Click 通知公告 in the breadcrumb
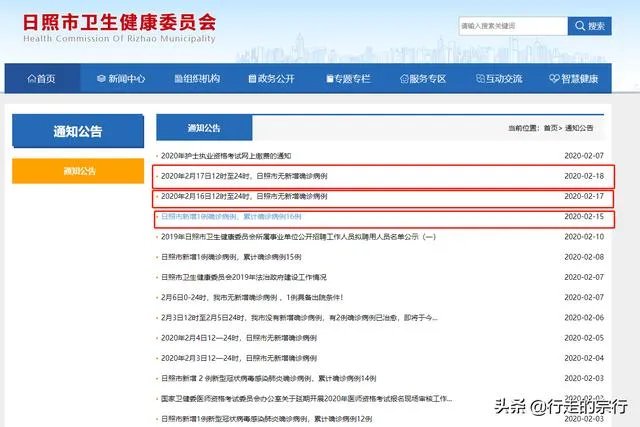 point(579,128)
